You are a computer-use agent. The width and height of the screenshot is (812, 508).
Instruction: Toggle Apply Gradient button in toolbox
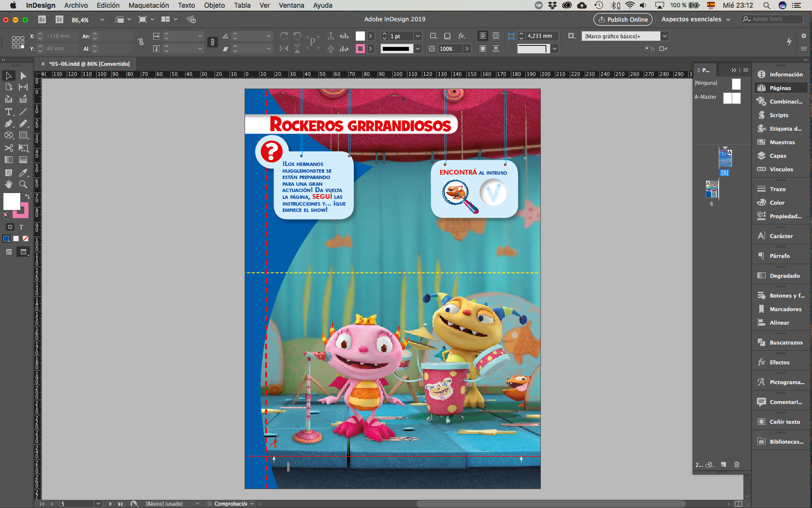[x=16, y=239]
